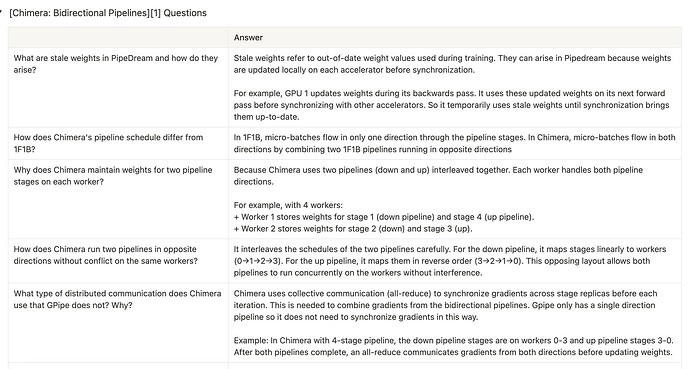The width and height of the screenshot is (690, 369).
Task: Click answer starting 'Stale weights refer to'
Action: 452,64
